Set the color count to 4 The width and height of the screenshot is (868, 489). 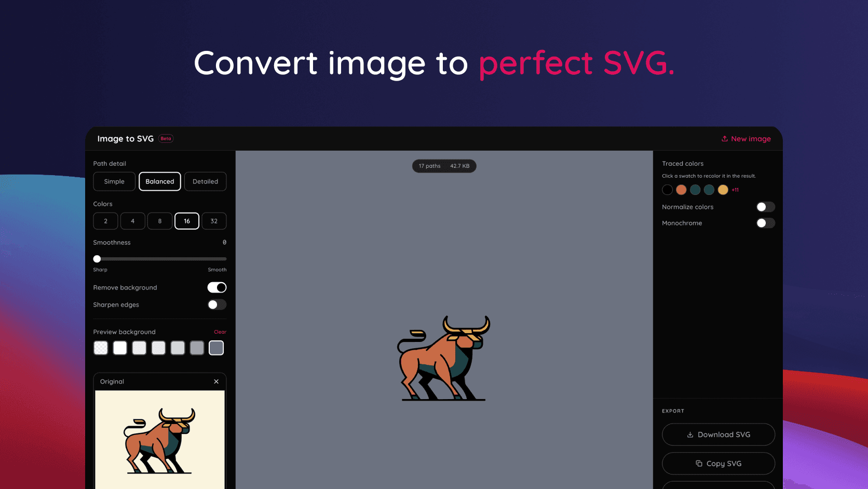pos(133,221)
